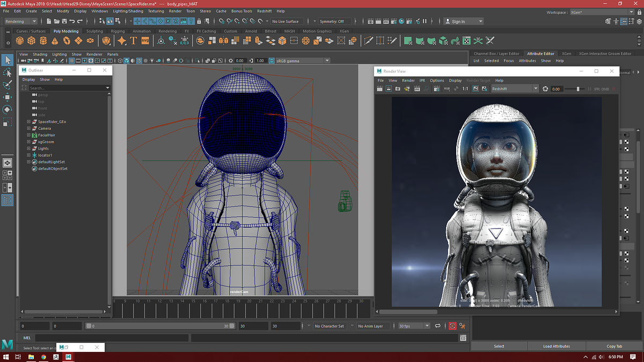Click the undo arrow in the toolbar
644x362 pixels.
click(72, 21)
